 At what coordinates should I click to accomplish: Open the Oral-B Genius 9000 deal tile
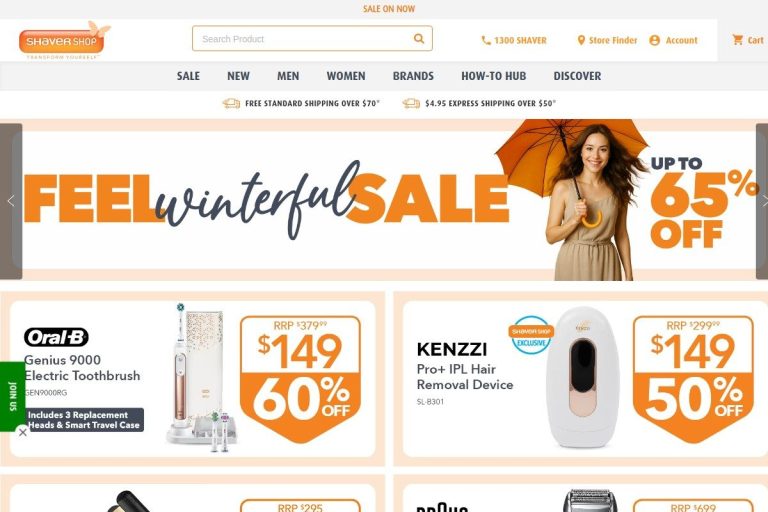pyautogui.click(x=192, y=379)
